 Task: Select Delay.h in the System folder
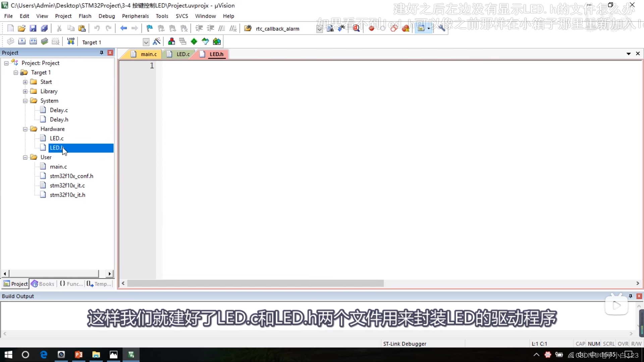[59, 120]
